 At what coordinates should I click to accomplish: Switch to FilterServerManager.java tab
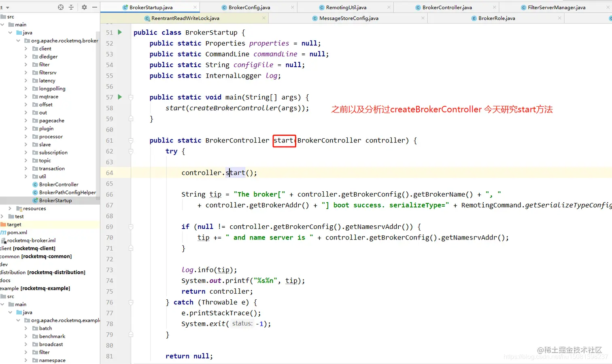pos(557,7)
